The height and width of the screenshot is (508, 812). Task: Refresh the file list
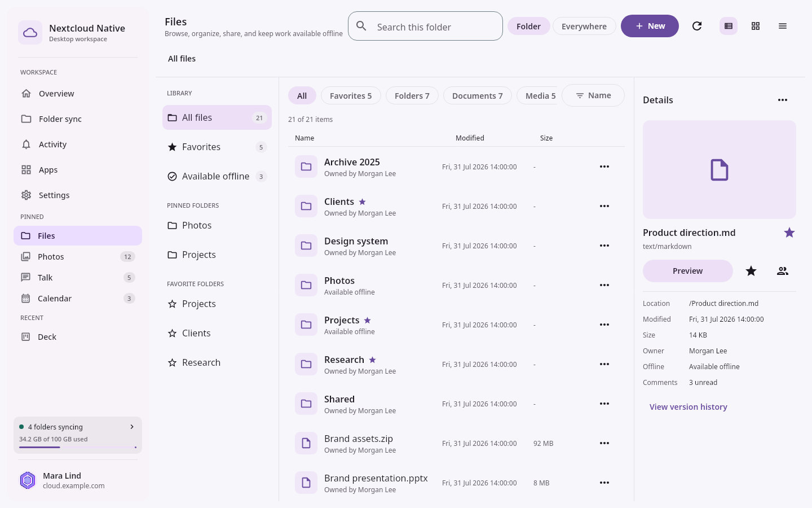(697, 26)
